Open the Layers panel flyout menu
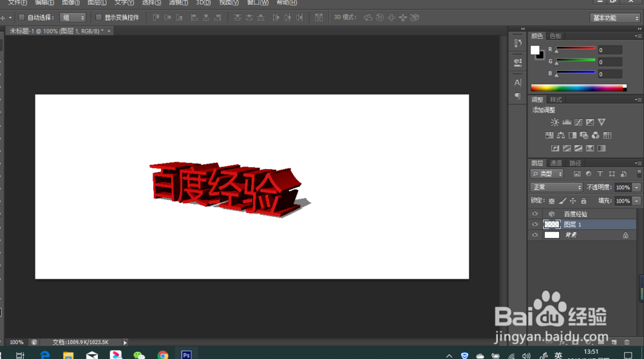 point(638,163)
